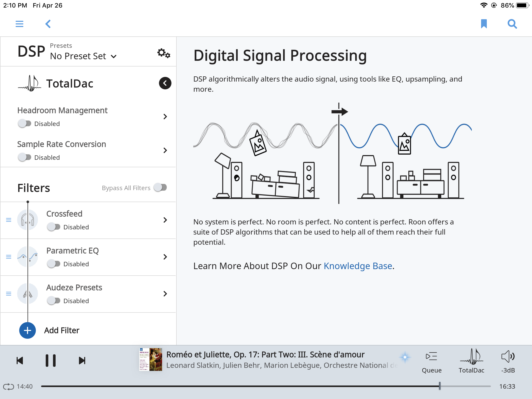Enable the Crossfeed toggle
Viewport: 532px width, 399px height.
[x=54, y=227]
